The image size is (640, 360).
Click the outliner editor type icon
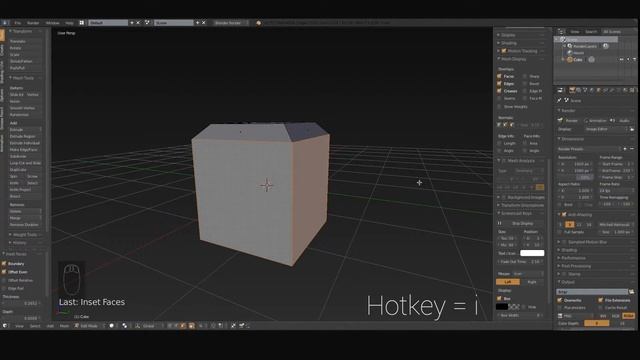tap(561, 31)
